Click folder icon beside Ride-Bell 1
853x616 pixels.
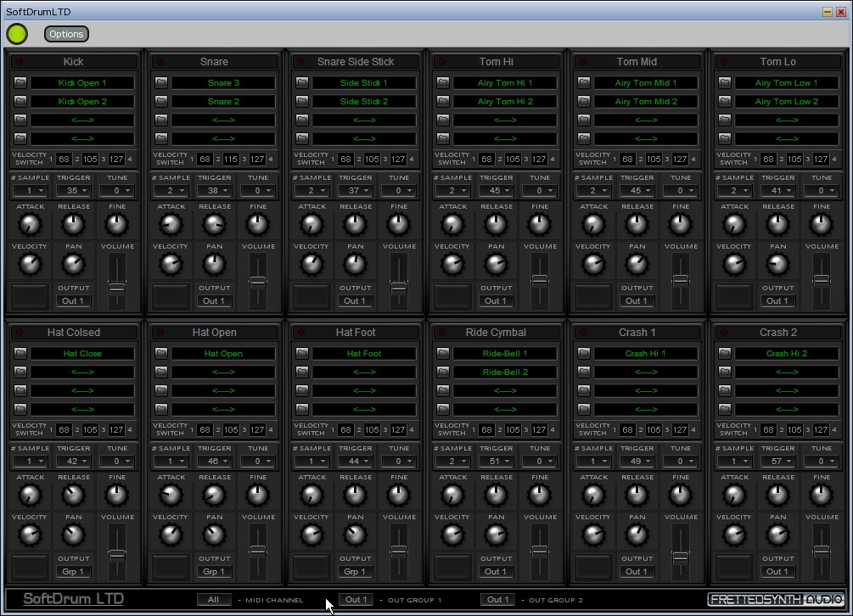point(443,354)
